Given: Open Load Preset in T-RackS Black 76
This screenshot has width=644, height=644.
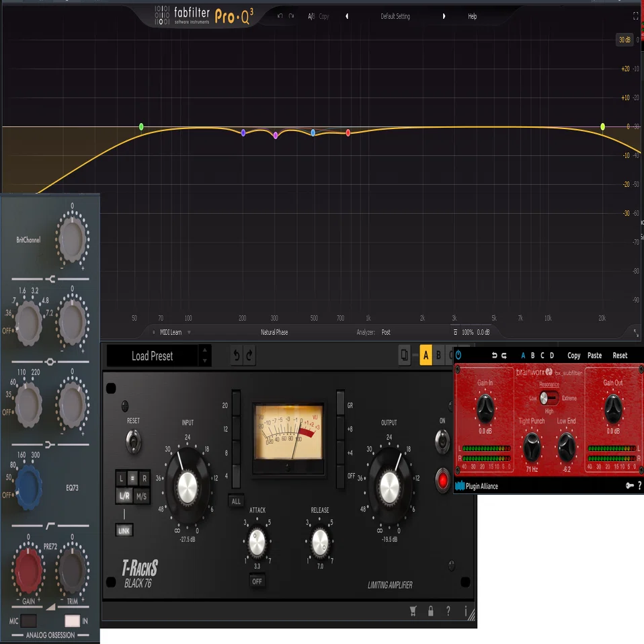Looking at the screenshot, I should point(152,356).
